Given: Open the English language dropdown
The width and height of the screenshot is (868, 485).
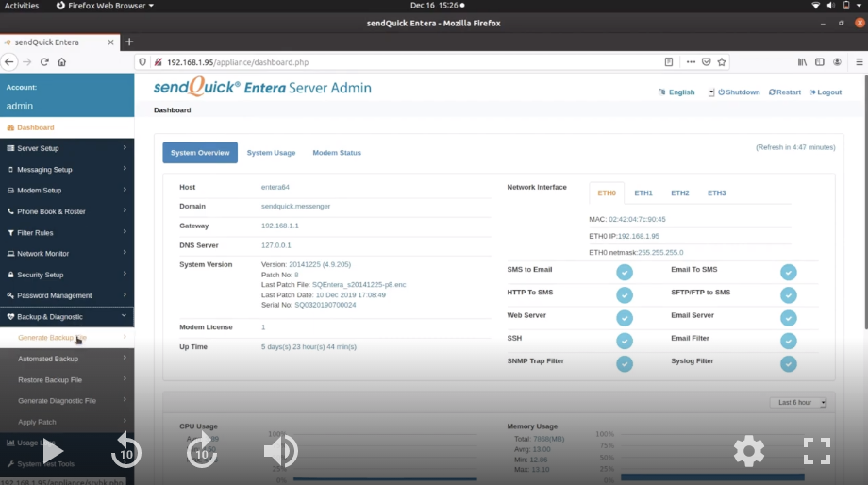Looking at the screenshot, I should pos(686,92).
